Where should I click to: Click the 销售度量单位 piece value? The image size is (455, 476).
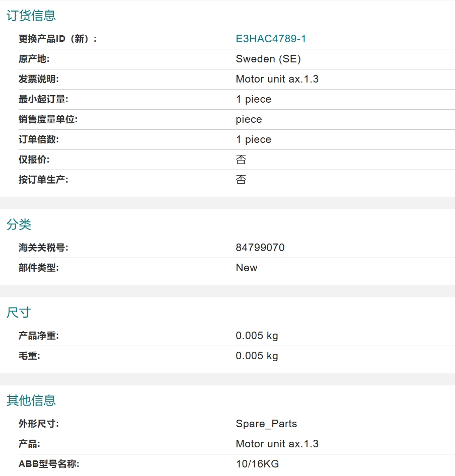pyautogui.click(x=249, y=120)
